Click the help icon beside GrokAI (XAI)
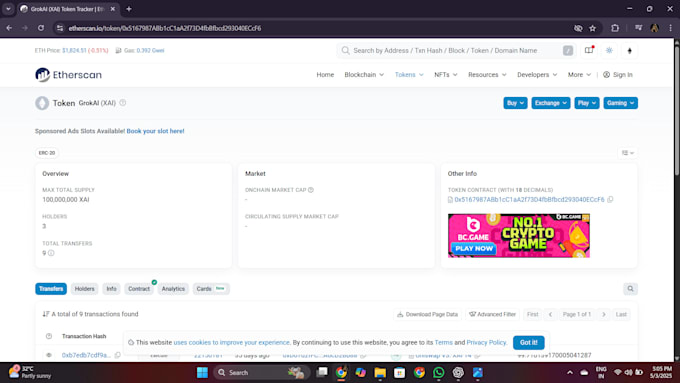Screen dimensions: 680x383 pos(123,103)
